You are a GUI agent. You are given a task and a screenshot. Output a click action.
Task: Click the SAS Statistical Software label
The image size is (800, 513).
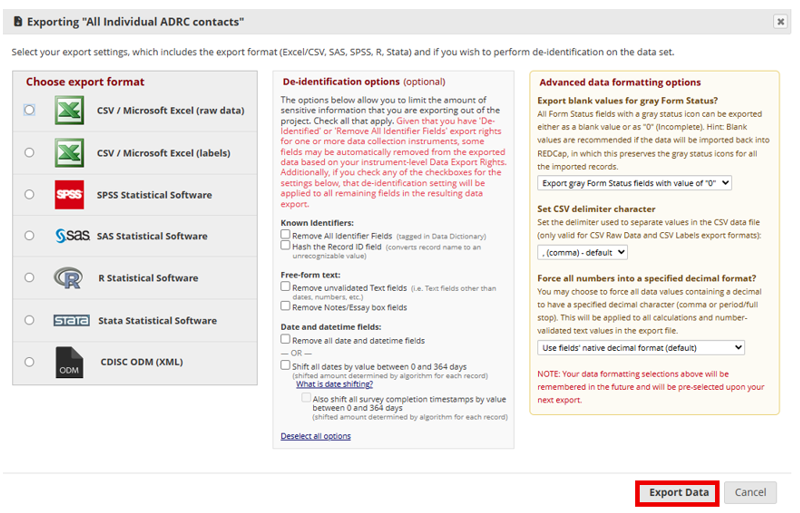(152, 236)
